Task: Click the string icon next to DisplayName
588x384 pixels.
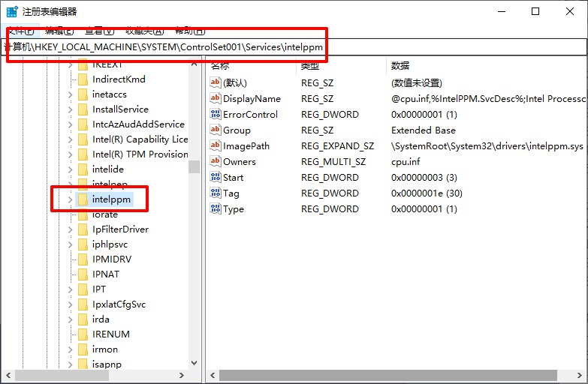Action: (x=216, y=98)
